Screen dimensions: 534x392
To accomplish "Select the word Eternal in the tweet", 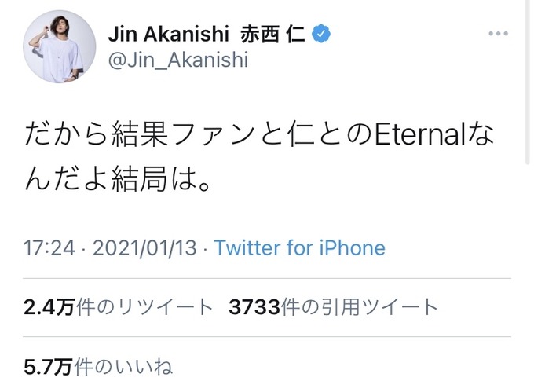I will click(x=420, y=134).
